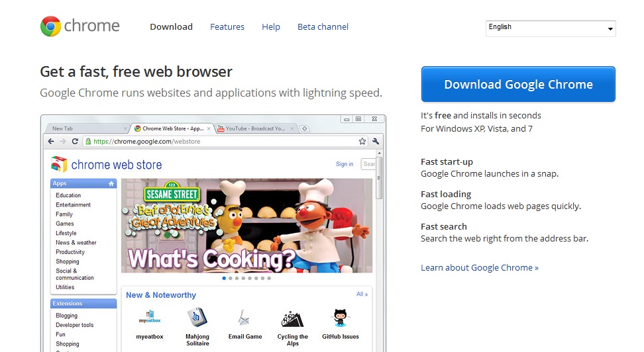
Task: Click the web store search box
Action: 368,163
